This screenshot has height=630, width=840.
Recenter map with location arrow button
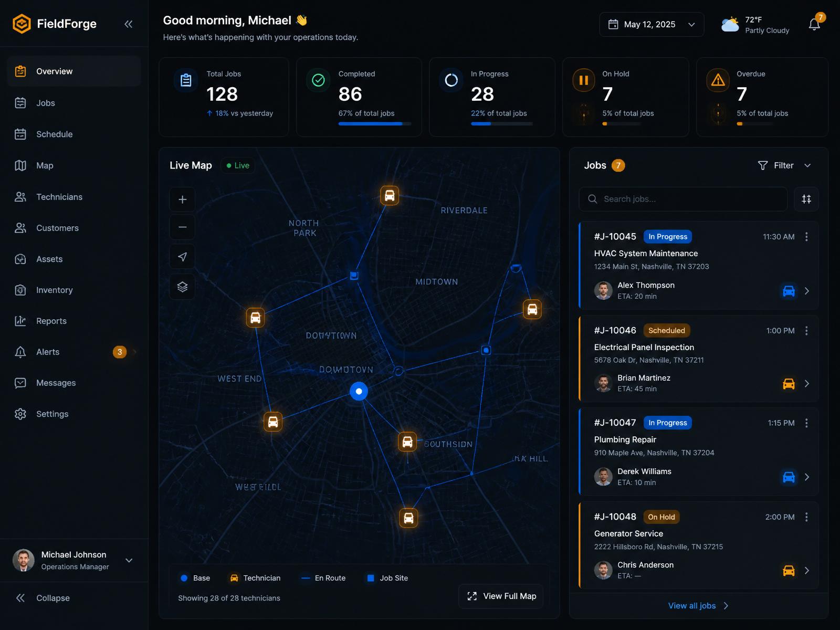(182, 257)
